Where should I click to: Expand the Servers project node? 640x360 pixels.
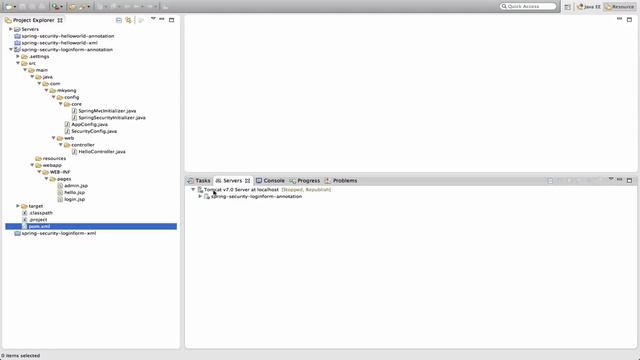[11, 29]
